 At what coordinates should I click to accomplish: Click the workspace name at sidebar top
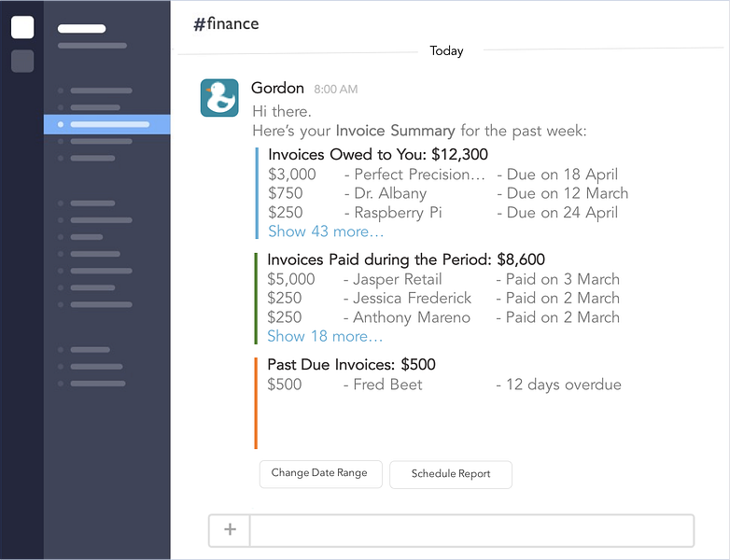(x=81, y=28)
